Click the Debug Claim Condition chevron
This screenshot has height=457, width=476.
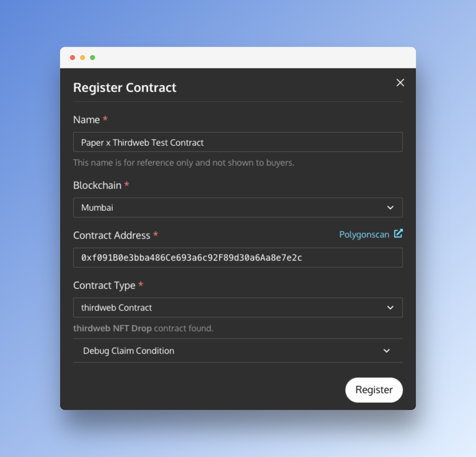point(386,351)
